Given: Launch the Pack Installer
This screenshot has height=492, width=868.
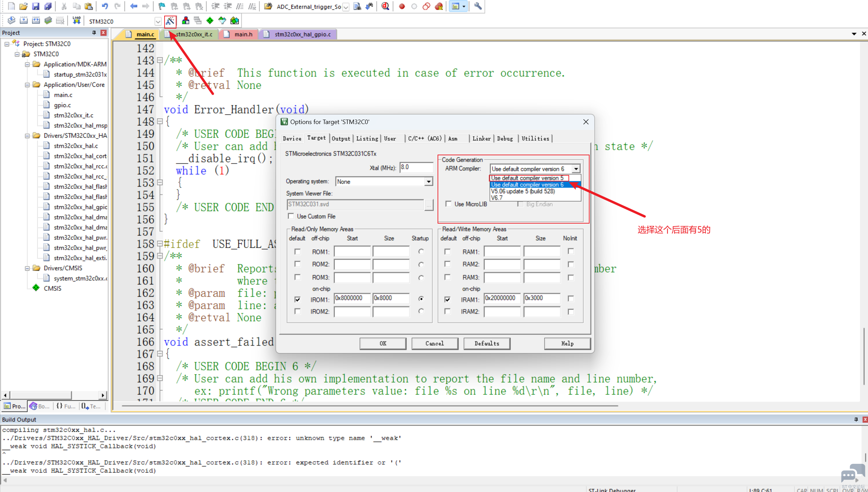Looking at the screenshot, I should (235, 21).
